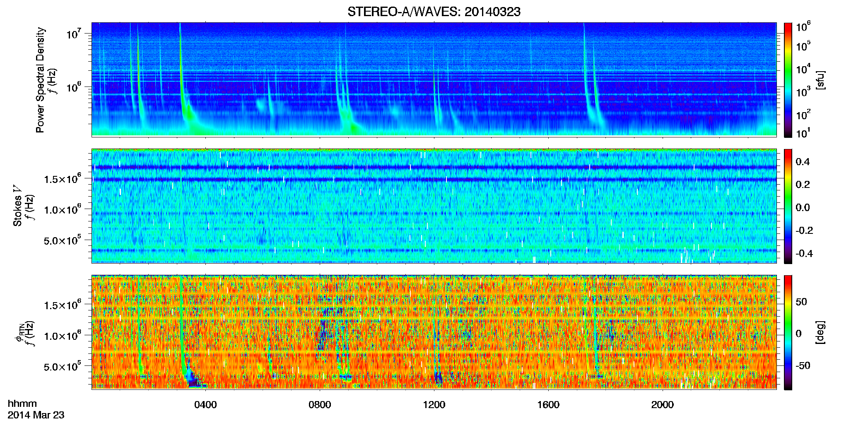Click the 0800 time axis label
The image size is (868, 447).
[320, 405]
